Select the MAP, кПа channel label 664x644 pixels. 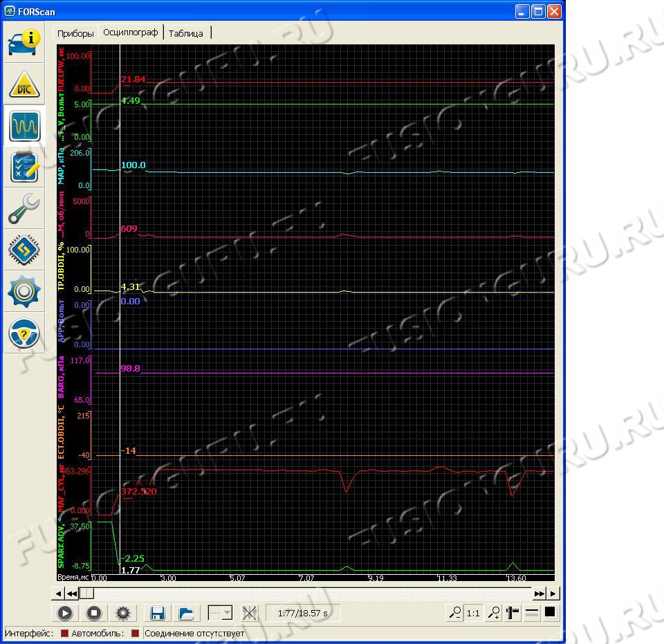coord(61,166)
